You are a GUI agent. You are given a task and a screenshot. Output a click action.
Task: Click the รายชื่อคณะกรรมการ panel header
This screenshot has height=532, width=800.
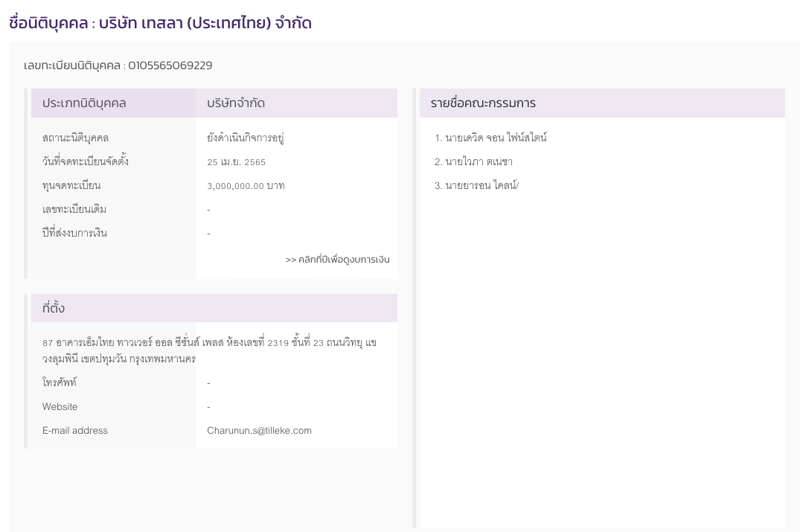(602, 103)
